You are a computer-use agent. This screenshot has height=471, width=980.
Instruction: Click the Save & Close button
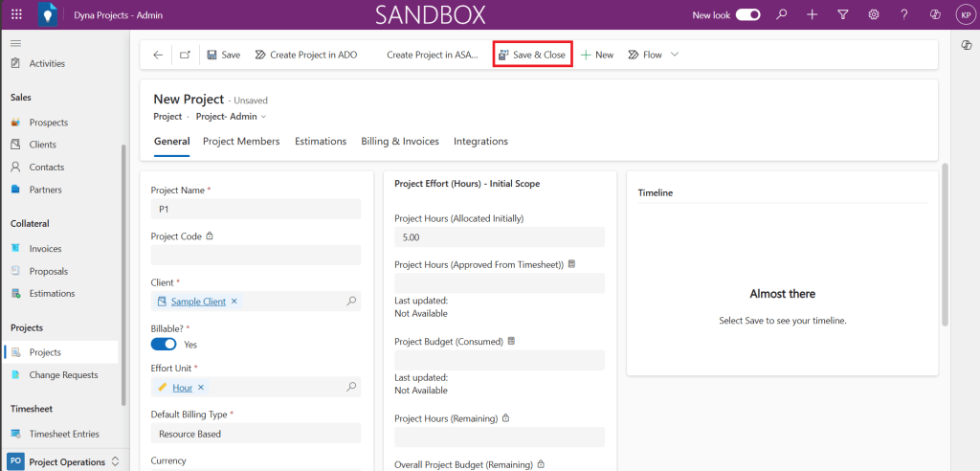[x=532, y=55]
